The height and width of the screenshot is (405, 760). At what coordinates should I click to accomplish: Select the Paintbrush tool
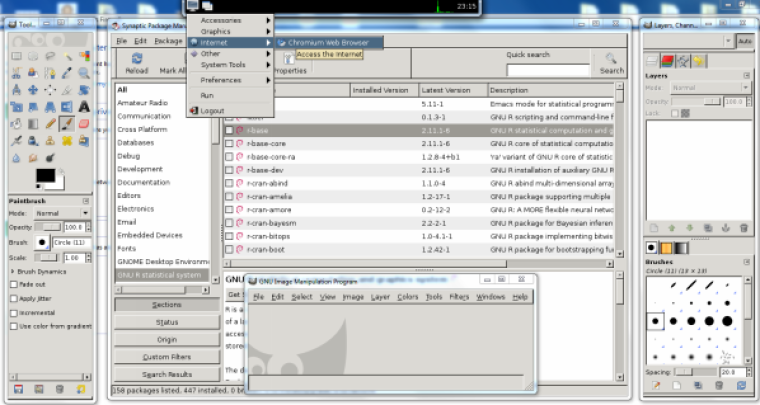(x=67, y=124)
